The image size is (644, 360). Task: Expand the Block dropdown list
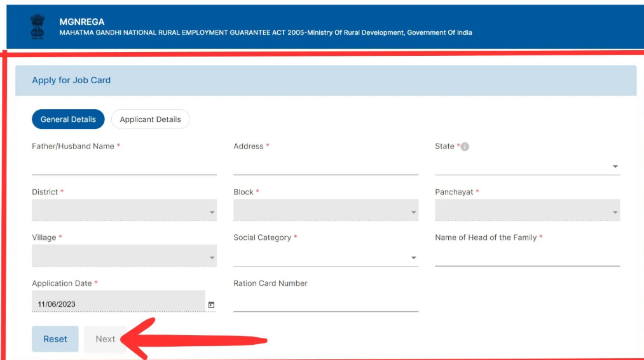click(325, 210)
